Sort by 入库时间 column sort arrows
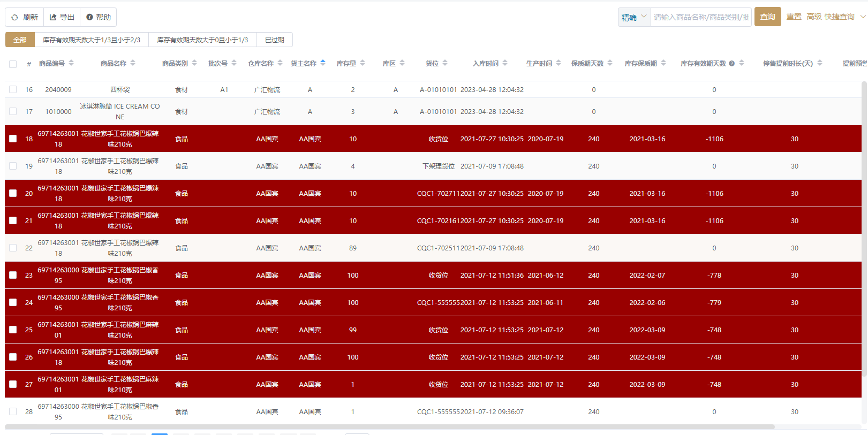The image size is (868, 435). pyautogui.click(x=505, y=63)
